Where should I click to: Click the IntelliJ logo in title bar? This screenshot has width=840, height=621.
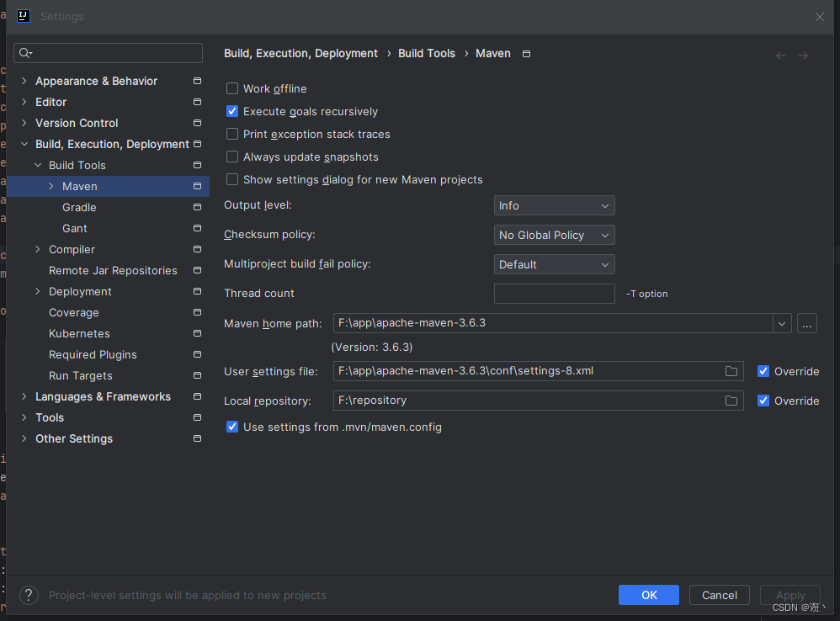(23, 16)
